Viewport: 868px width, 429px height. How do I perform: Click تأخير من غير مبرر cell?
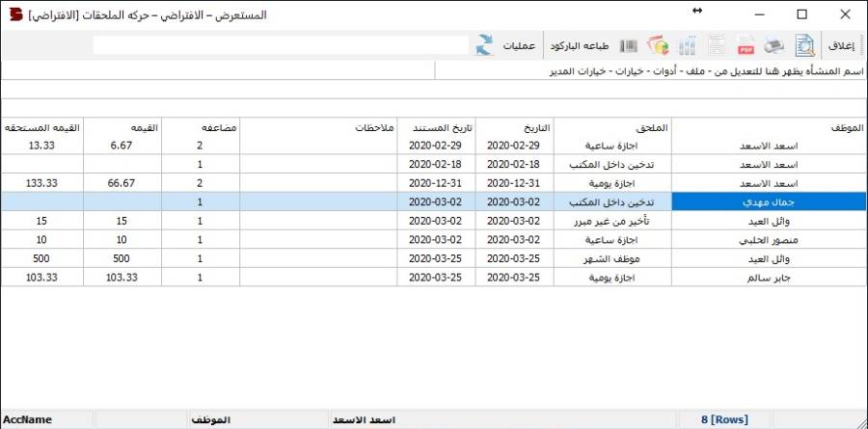point(612,221)
